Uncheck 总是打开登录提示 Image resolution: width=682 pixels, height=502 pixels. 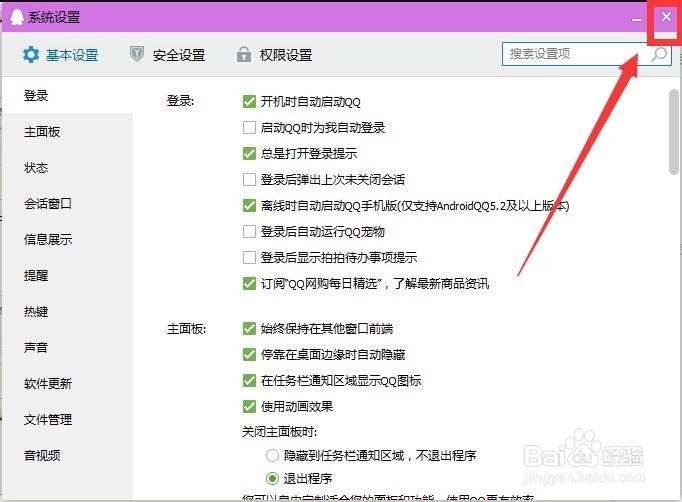tap(249, 154)
